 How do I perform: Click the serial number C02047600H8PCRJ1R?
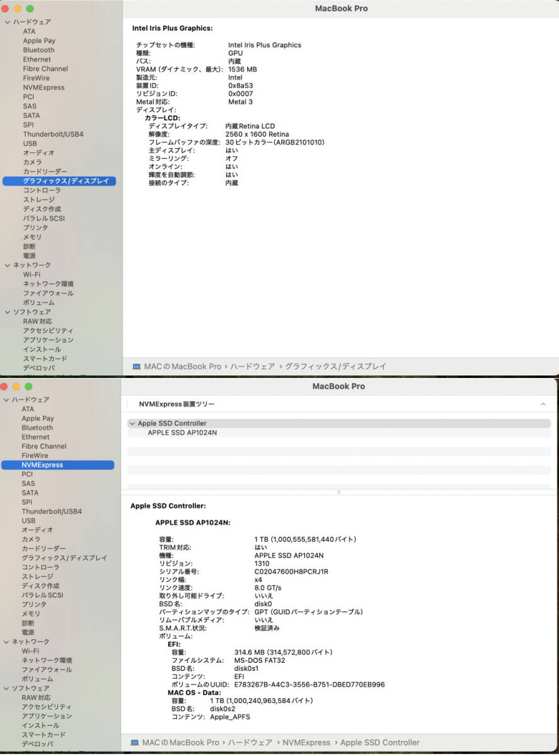(x=292, y=572)
